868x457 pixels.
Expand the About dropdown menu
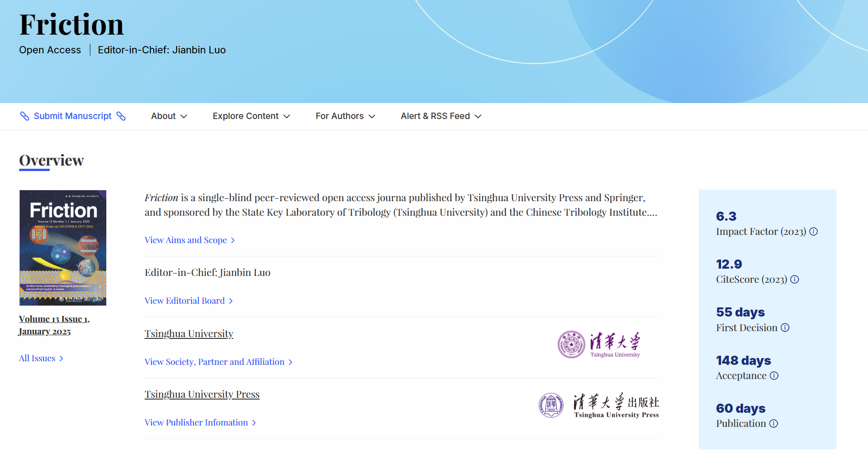[168, 116]
